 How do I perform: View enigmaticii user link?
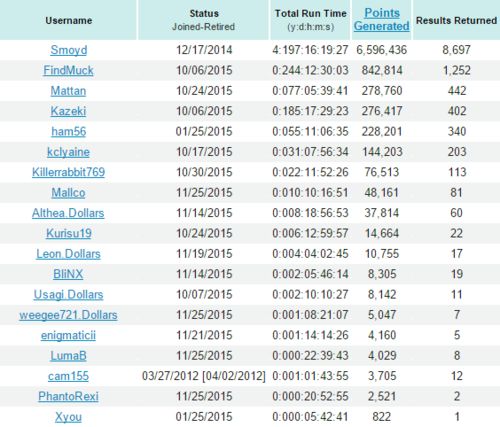tap(68, 335)
